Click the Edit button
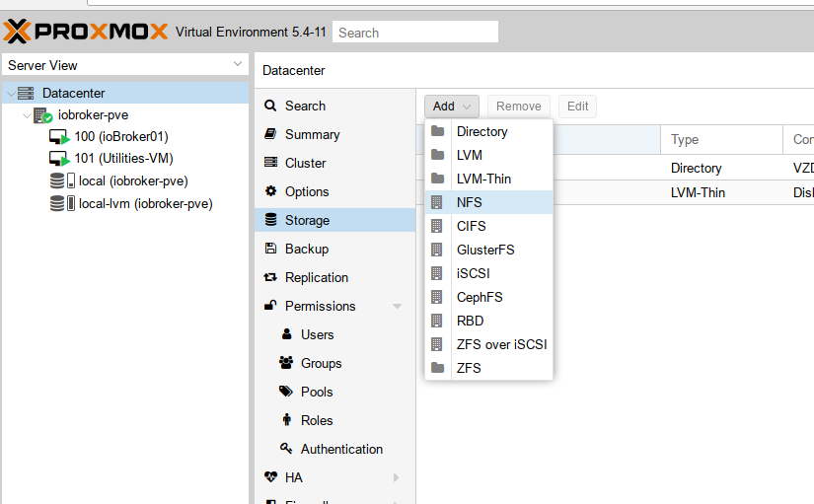Viewport: 814px width, 504px height. [x=577, y=107]
